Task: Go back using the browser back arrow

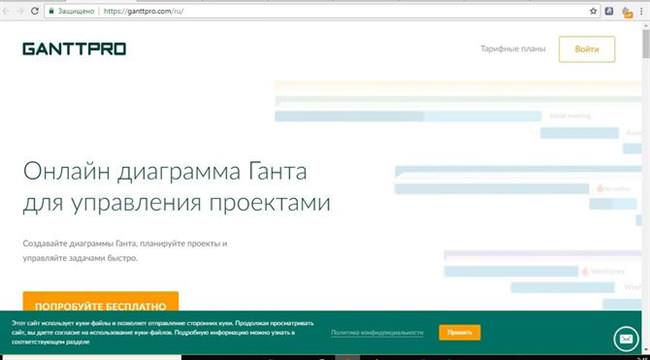Action: (x=6, y=11)
